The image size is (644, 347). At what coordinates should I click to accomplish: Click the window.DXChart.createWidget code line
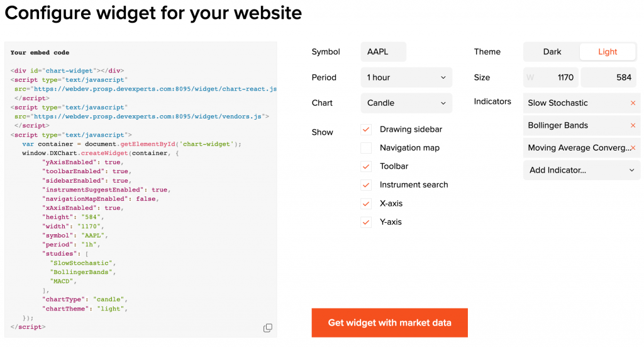[x=101, y=154]
